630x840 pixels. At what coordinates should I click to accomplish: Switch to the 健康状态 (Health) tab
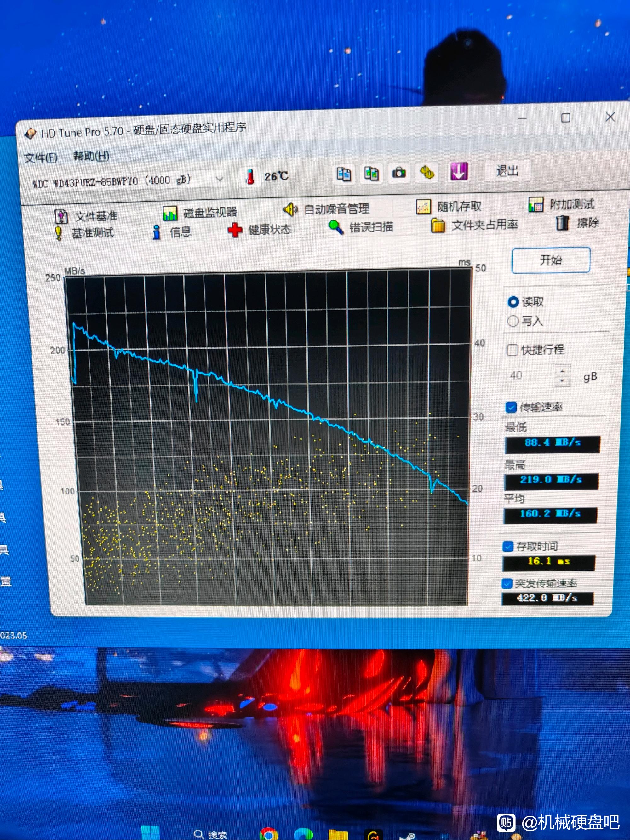point(259,229)
